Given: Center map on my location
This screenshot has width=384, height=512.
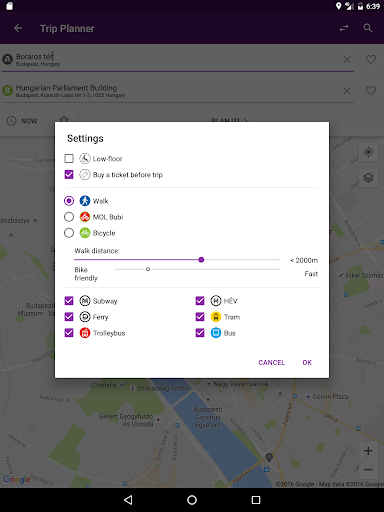Looking at the screenshot, I should pyautogui.click(x=368, y=152).
